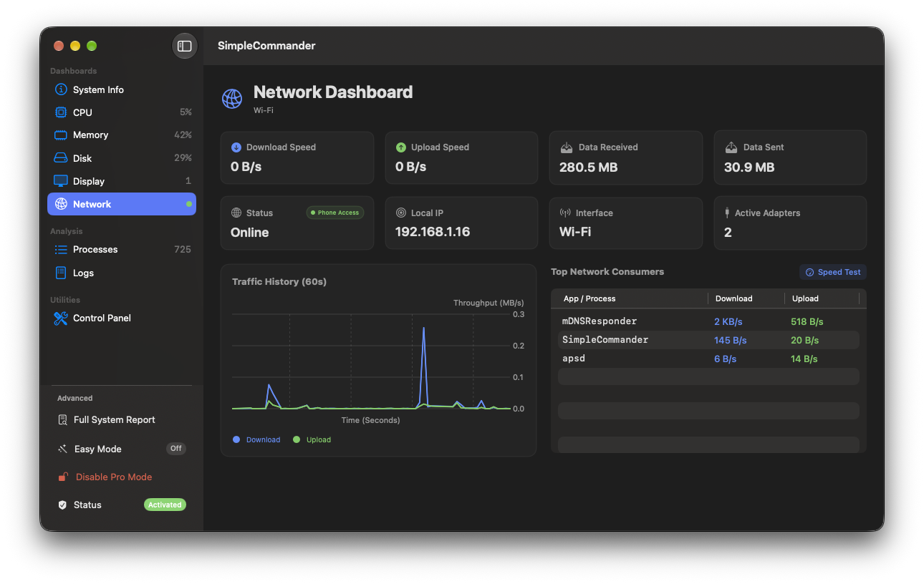924x584 pixels.
Task: Click the Full System Report icon
Action: (62, 420)
